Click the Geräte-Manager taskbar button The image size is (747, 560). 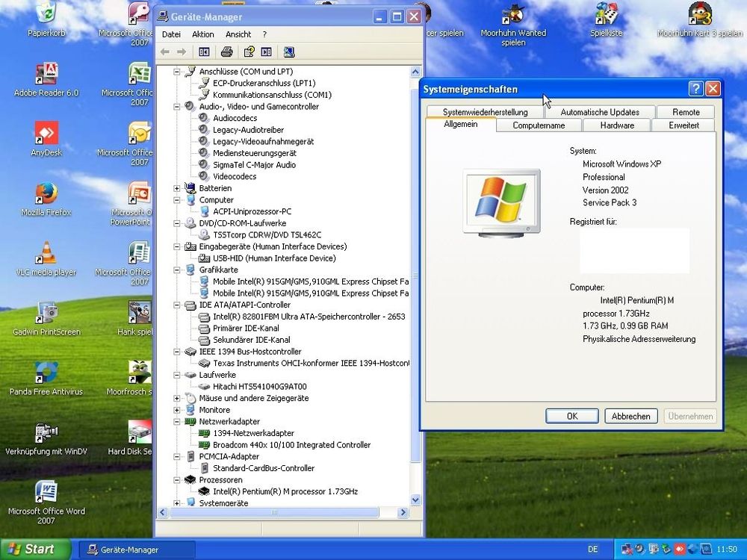[137, 550]
